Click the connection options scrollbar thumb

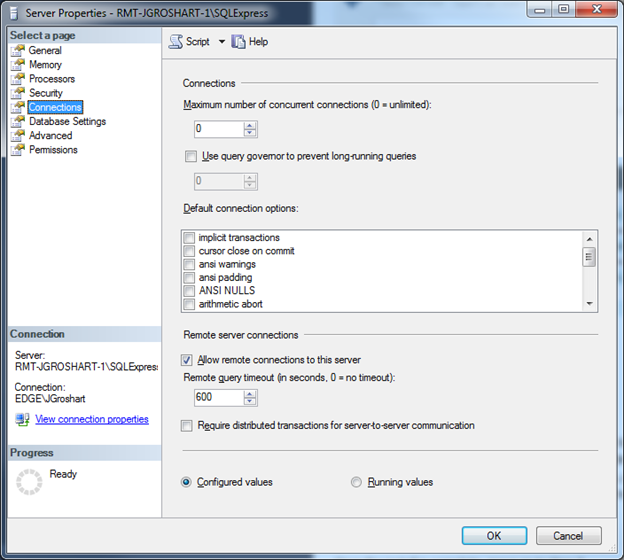coord(589,257)
